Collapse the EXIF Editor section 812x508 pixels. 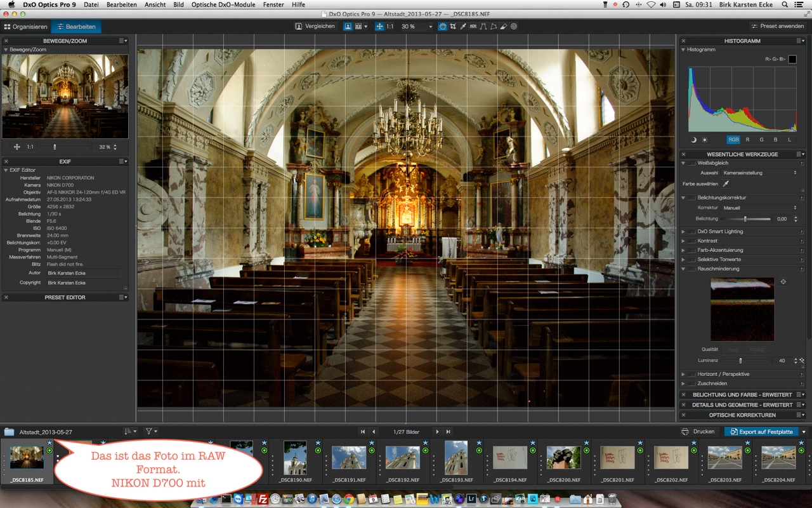tap(6, 170)
